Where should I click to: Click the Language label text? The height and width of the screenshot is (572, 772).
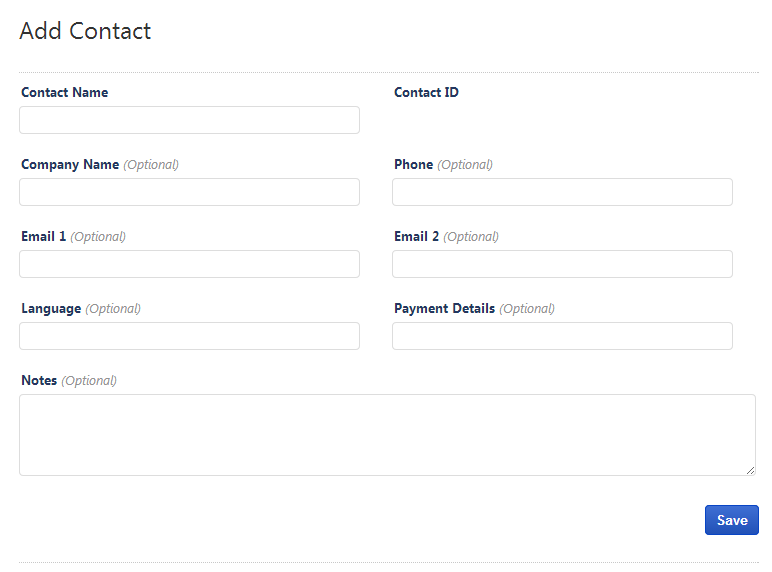[51, 308]
